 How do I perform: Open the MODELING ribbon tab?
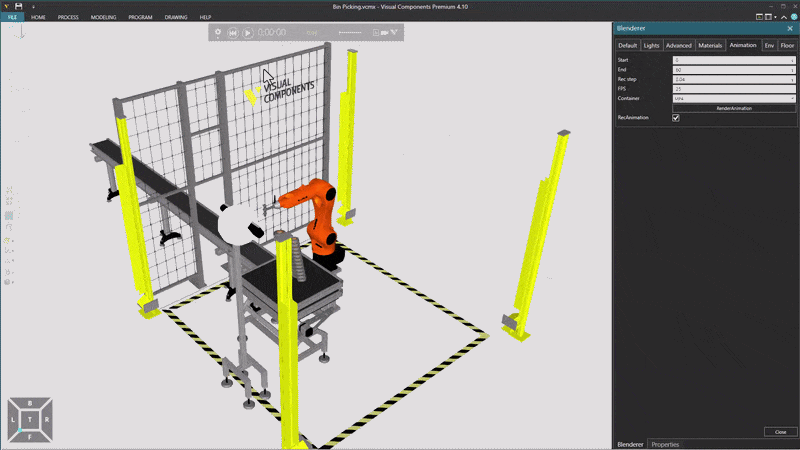coord(103,17)
